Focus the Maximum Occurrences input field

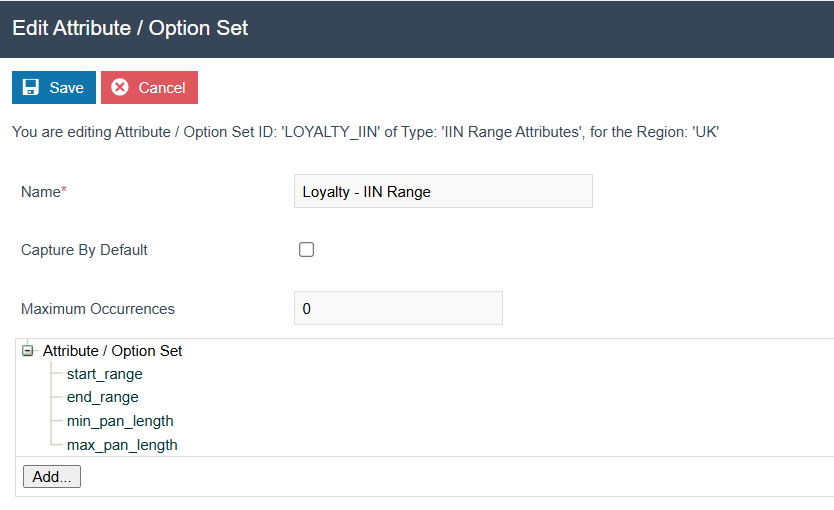[398, 309]
